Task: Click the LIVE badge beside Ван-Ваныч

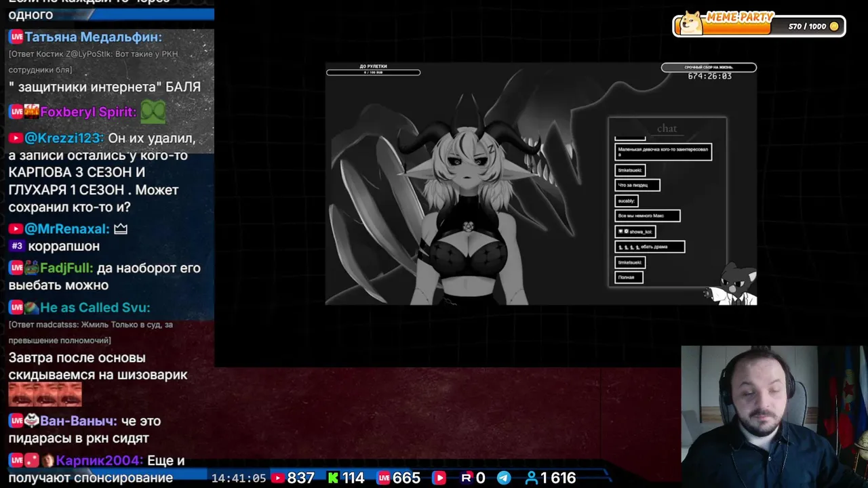Action: coord(16,421)
